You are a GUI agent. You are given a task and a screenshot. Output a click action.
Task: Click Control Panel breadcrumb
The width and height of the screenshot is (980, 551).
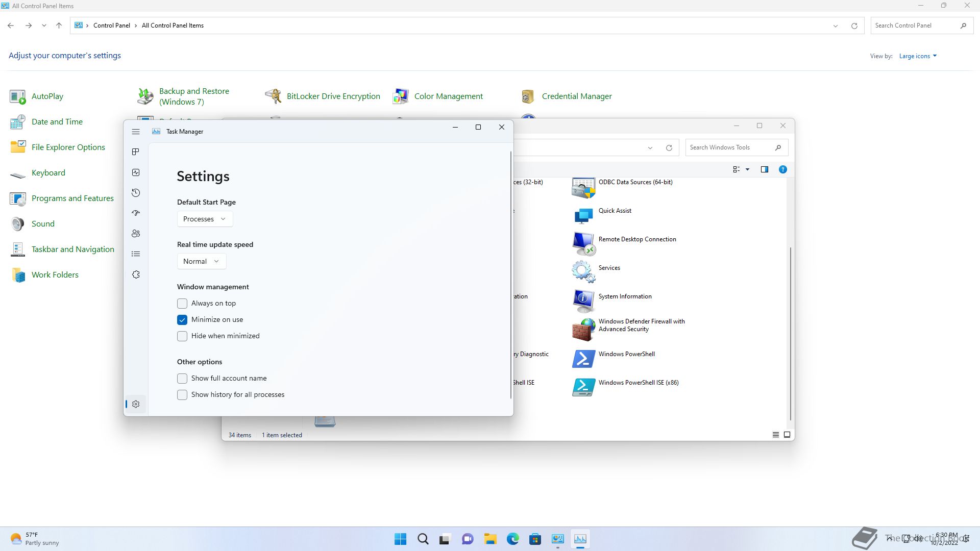(x=112, y=26)
